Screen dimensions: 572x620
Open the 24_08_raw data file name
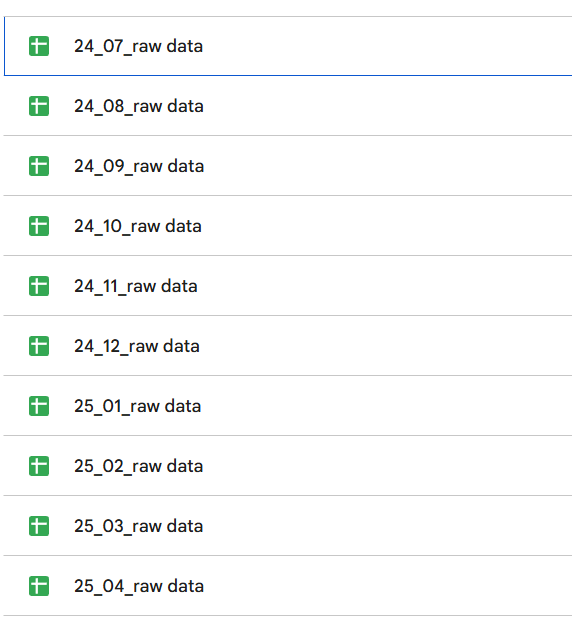pyautogui.click(x=139, y=107)
